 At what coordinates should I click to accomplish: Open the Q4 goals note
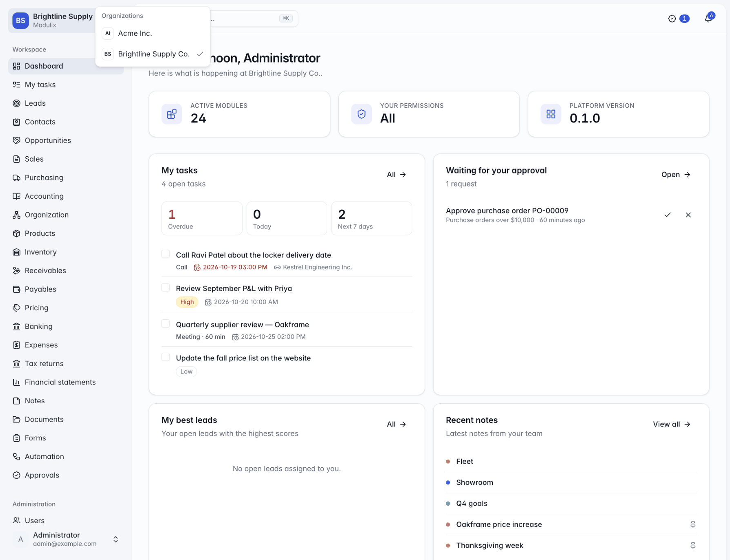point(571,504)
